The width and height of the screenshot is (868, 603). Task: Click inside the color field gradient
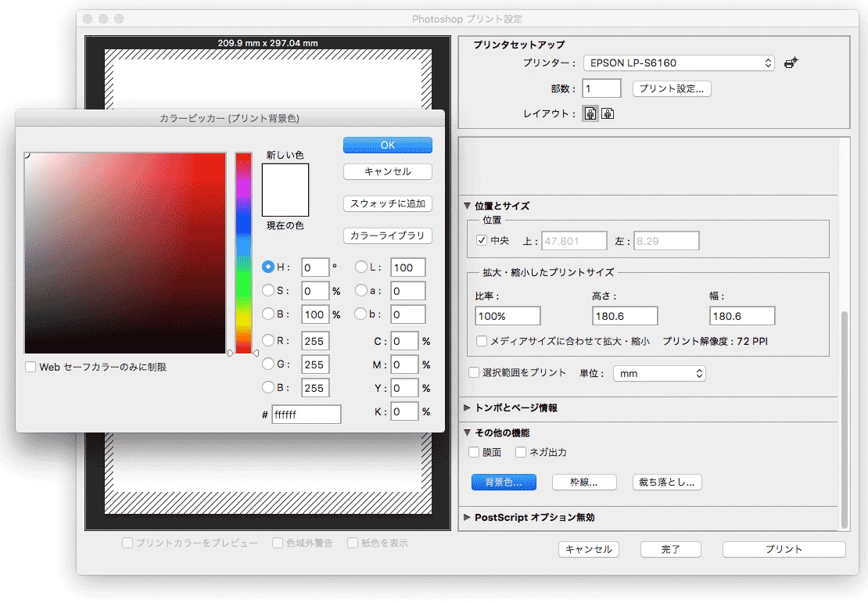point(125,253)
